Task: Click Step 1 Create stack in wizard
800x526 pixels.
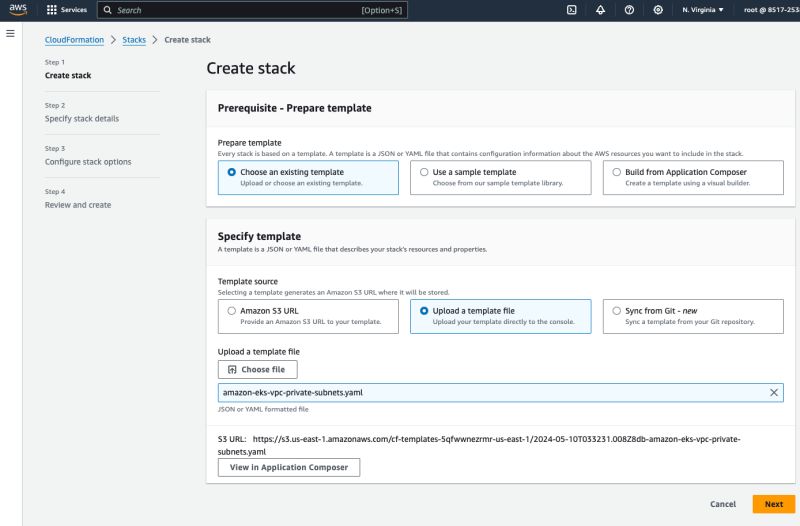Action: click(68, 76)
